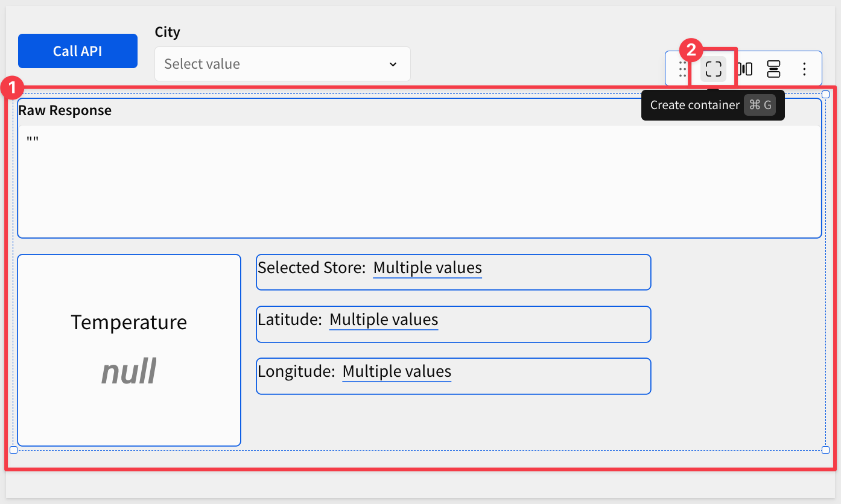Click the horizontal distribute layout icon
The height and width of the screenshot is (504, 841).
745,69
